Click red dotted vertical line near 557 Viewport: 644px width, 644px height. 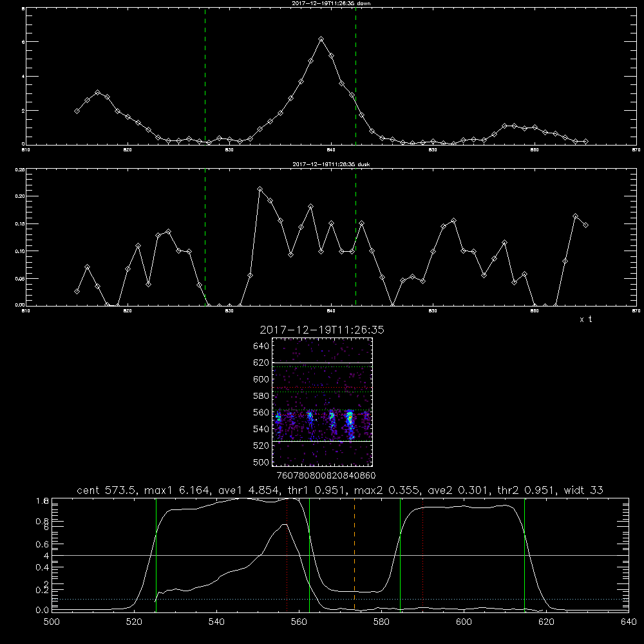click(x=287, y=554)
